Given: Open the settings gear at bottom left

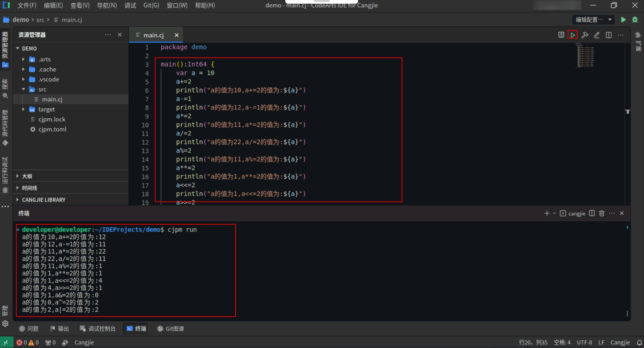Looking at the screenshot, I should point(5,324).
